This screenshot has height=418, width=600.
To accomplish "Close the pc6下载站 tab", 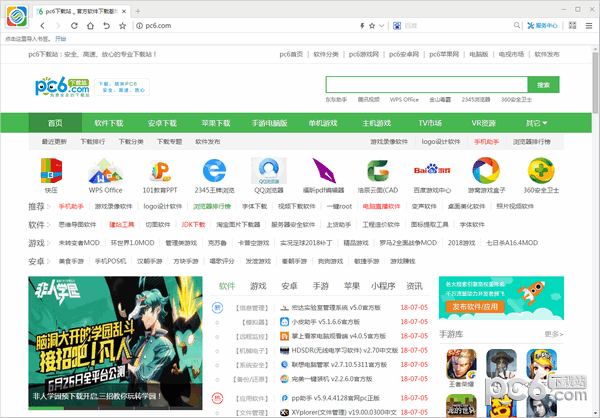I will 124,11.
